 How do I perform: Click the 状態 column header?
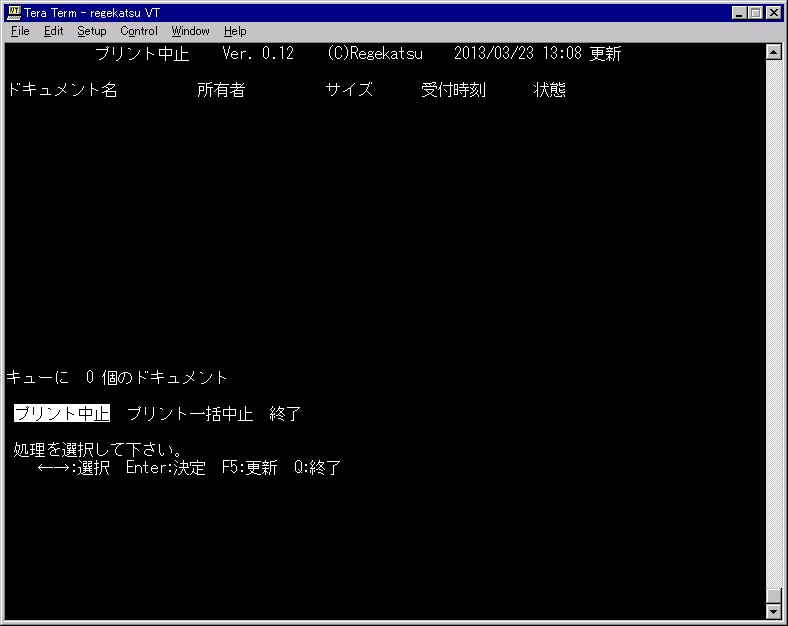[x=549, y=90]
